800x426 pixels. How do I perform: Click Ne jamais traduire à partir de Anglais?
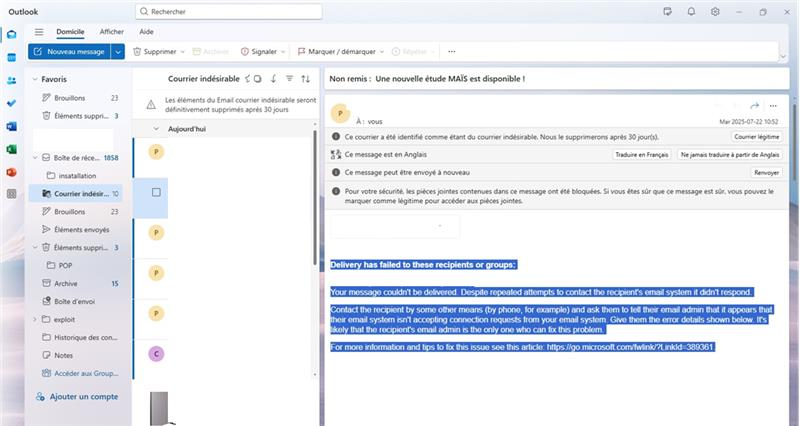[x=730, y=155]
